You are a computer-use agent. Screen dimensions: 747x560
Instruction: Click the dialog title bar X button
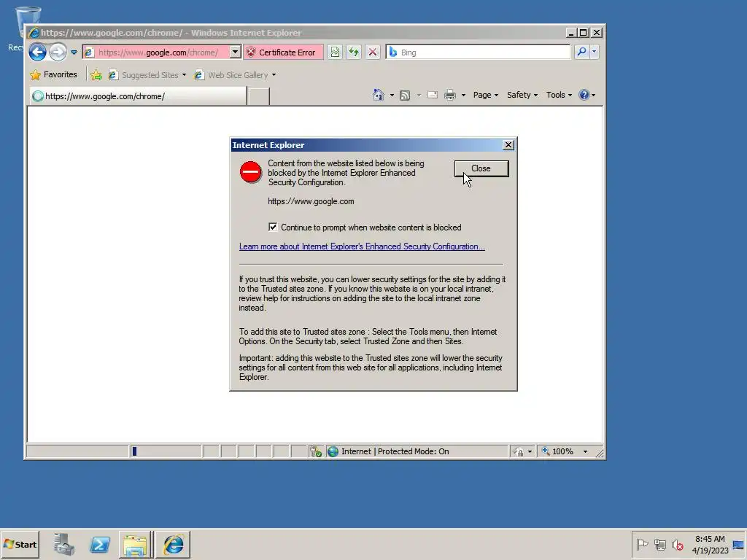[x=508, y=145]
